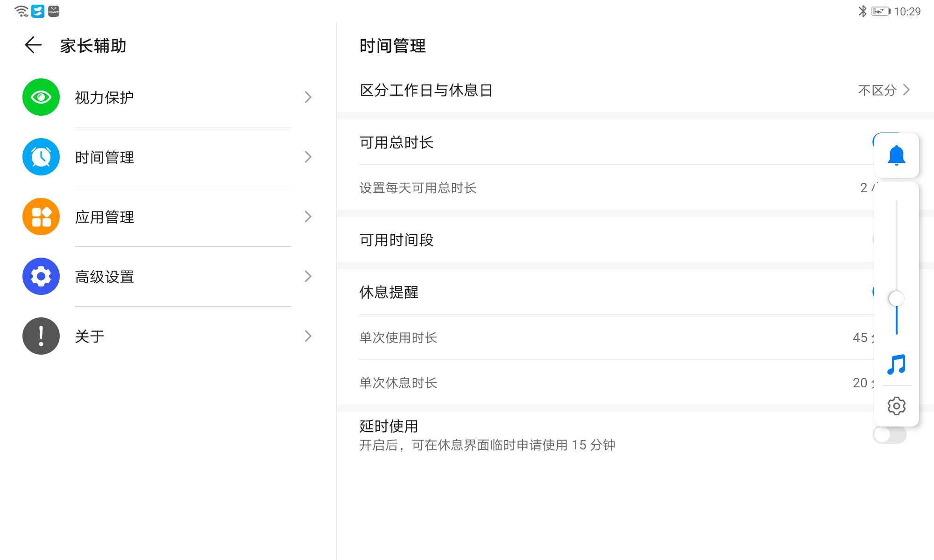Disable the 延时使用 switch
934x560 pixels.
(889, 434)
